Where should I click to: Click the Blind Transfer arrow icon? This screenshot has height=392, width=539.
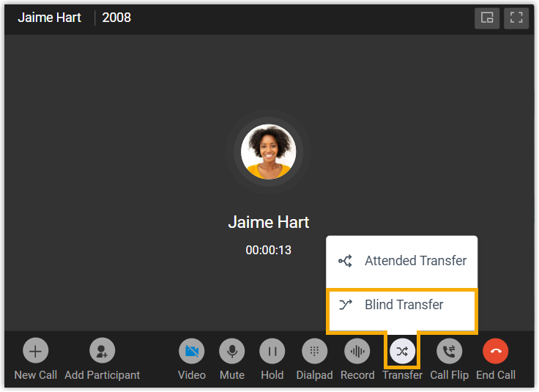coord(346,305)
